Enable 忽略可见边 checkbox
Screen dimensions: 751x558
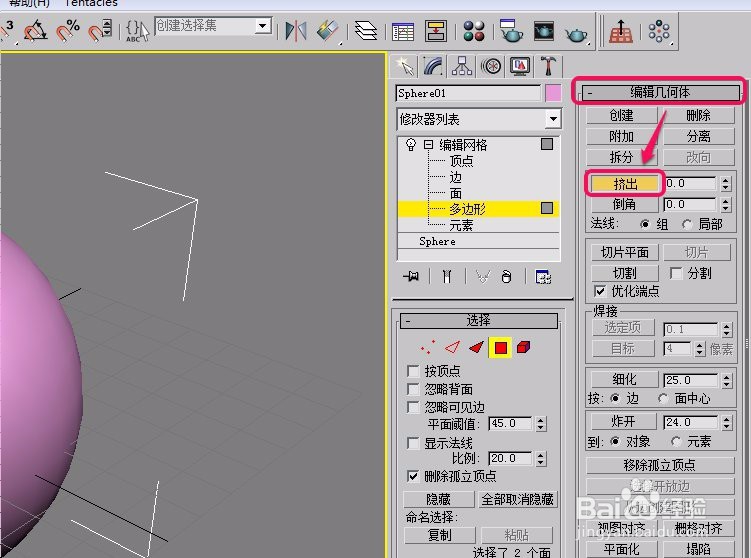pyautogui.click(x=413, y=407)
